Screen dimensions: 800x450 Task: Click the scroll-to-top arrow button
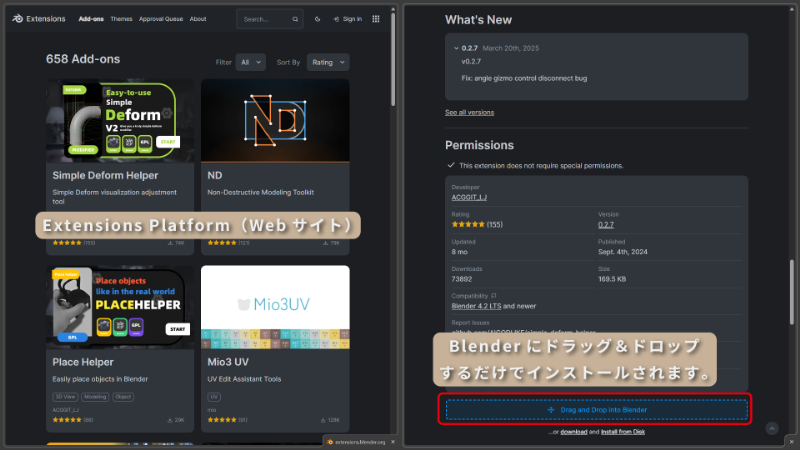772,429
